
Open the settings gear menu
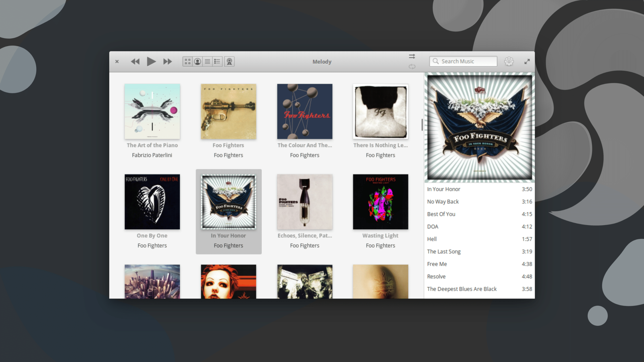pyautogui.click(x=509, y=62)
